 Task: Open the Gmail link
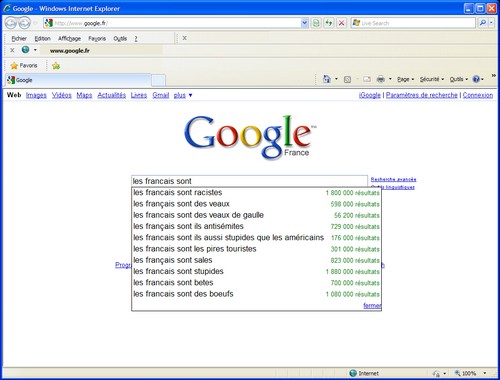161,95
